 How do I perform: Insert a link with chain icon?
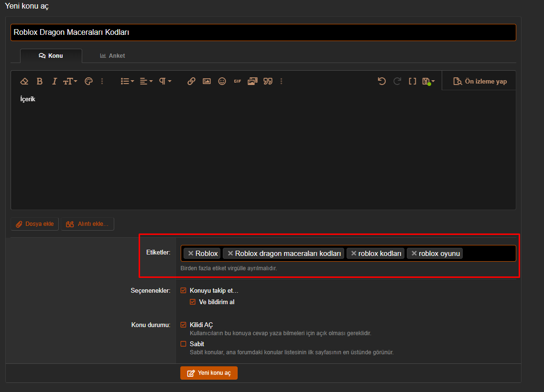(191, 81)
